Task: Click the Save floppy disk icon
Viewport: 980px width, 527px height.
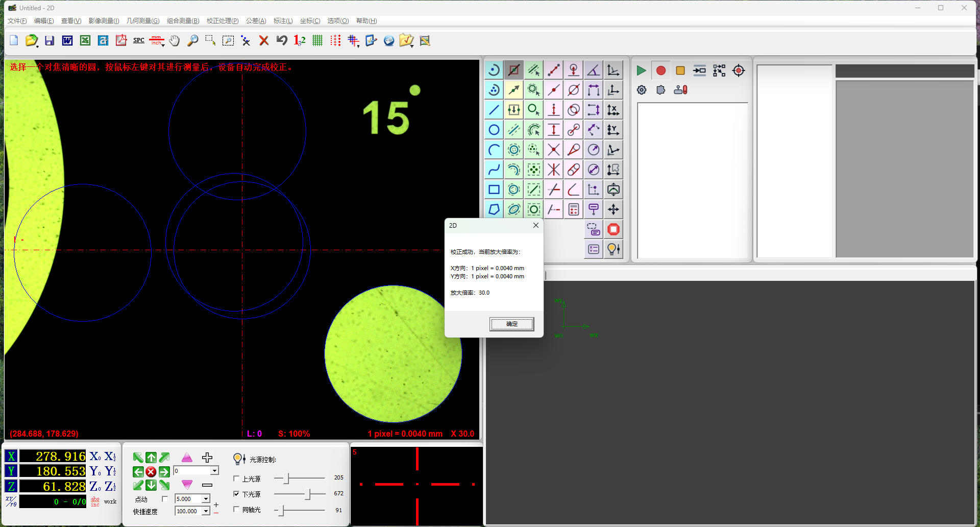Action: (50, 40)
